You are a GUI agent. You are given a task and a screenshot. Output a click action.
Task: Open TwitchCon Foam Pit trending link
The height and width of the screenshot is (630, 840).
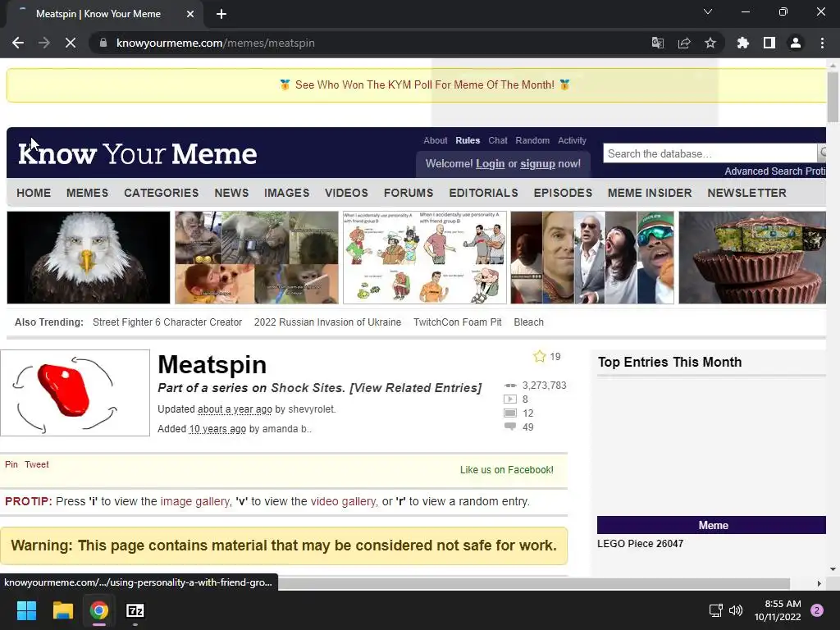[458, 322]
